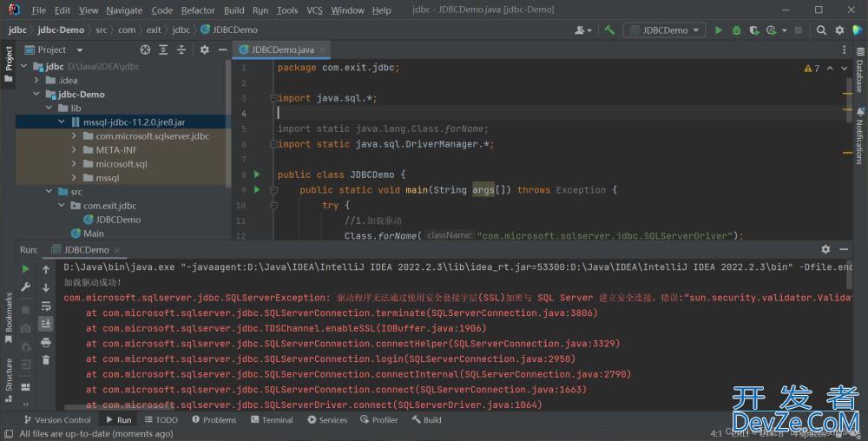Build project using hammer icon
This screenshot has height=441, width=868.
[609, 30]
